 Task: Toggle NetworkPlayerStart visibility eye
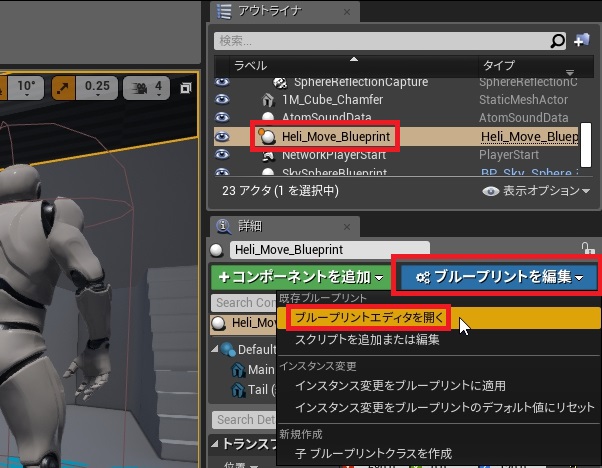(222, 154)
